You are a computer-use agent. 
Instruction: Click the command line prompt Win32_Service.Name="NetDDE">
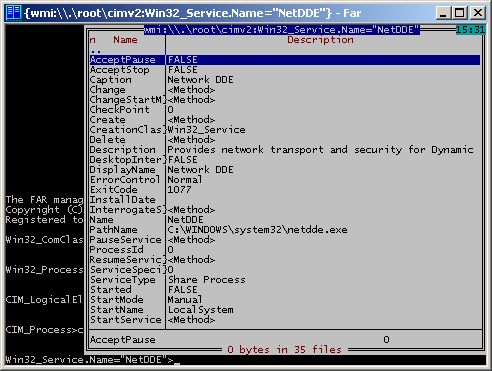(89, 360)
